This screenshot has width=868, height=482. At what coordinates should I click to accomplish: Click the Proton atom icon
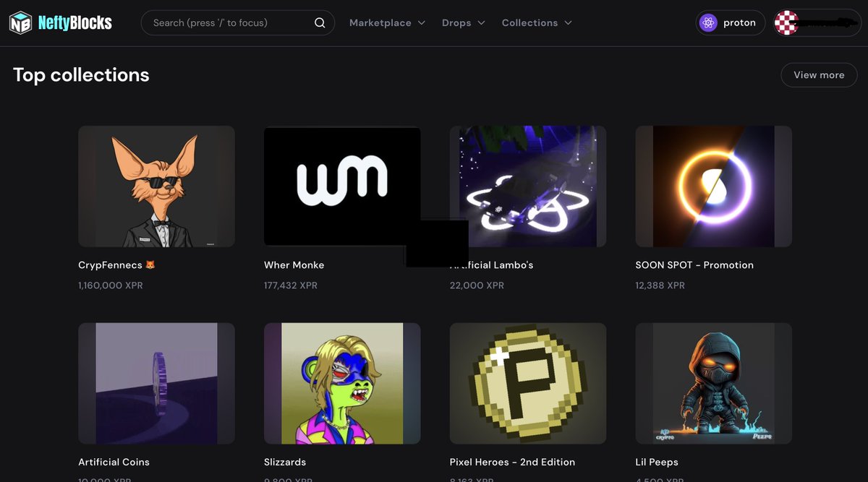(707, 22)
